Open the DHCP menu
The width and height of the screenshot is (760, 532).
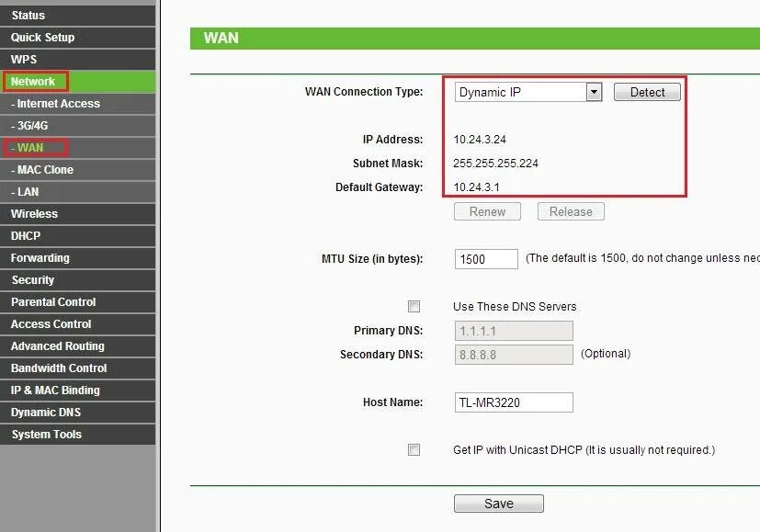click(77, 235)
